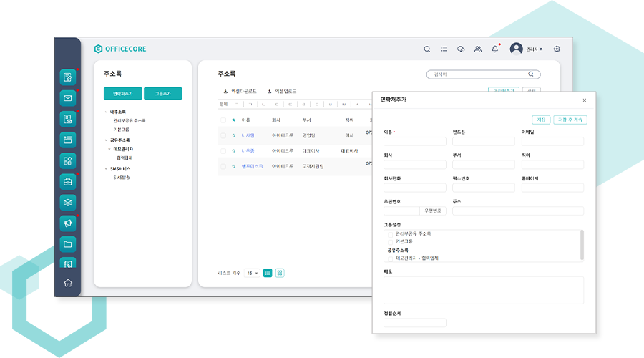Tick the 기본그룹 checkbox in 그룹설정
Image resolution: width=644 pixels, height=358 pixels.
coord(390,241)
